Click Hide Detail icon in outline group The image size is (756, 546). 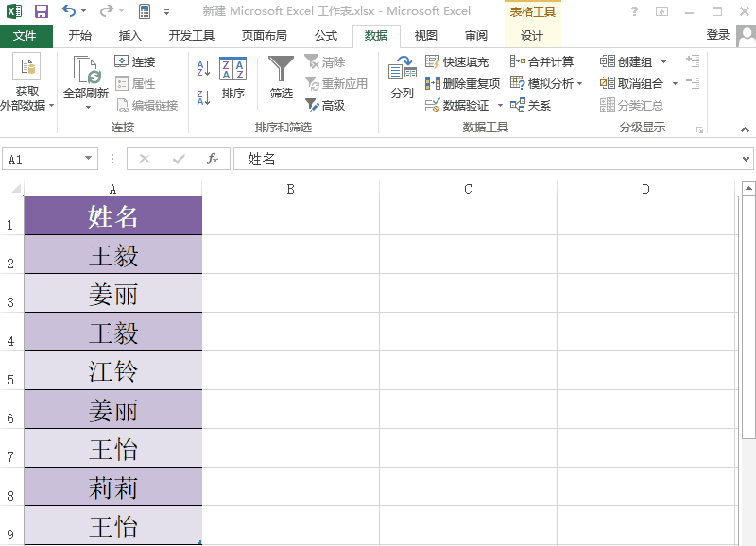pyautogui.click(x=693, y=83)
